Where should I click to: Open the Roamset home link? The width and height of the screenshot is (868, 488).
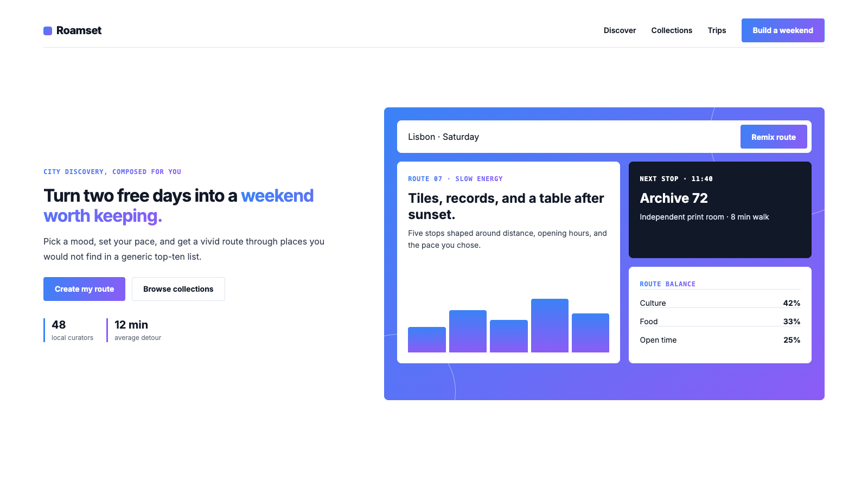tap(73, 30)
